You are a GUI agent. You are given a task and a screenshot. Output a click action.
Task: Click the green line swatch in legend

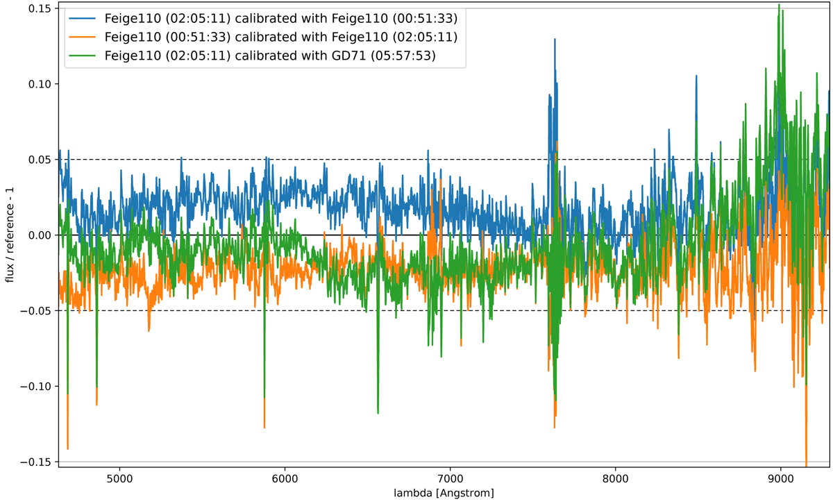coord(83,57)
